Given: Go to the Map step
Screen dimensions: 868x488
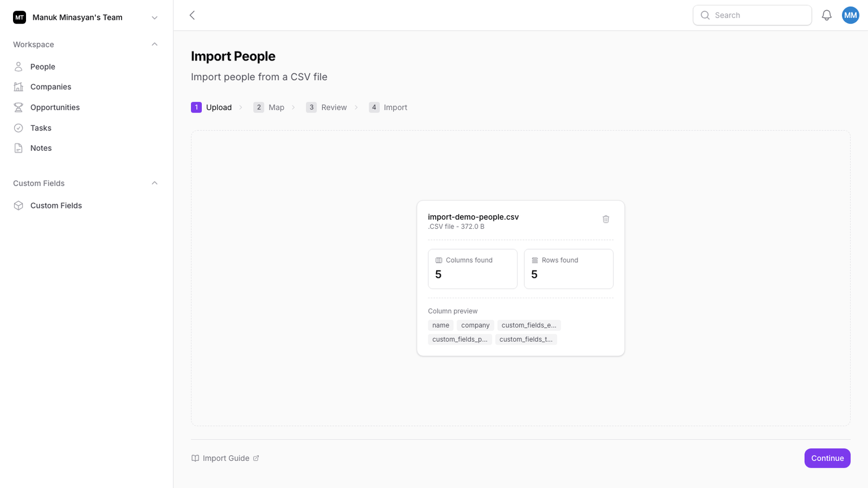Looking at the screenshot, I should 269,107.
